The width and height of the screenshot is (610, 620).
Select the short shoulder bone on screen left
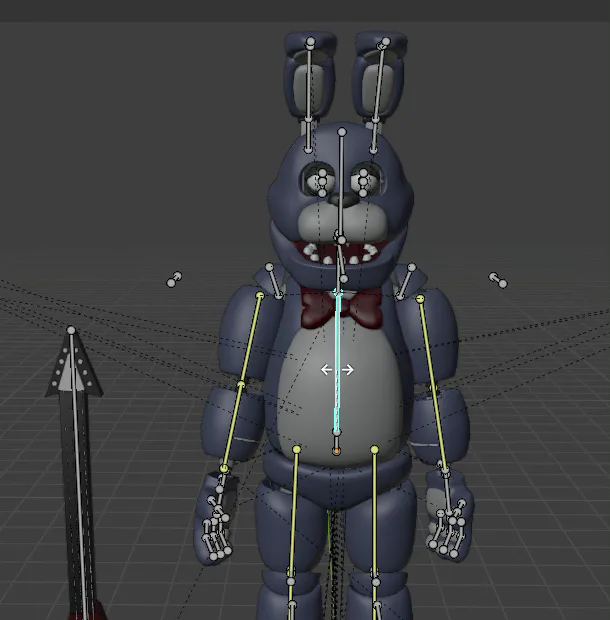(274, 281)
